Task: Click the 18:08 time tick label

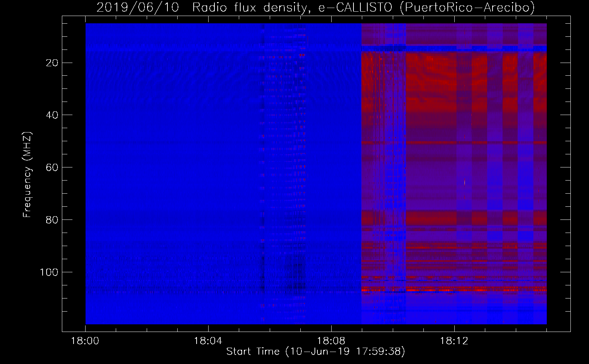Action: pyautogui.click(x=331, y=341)
